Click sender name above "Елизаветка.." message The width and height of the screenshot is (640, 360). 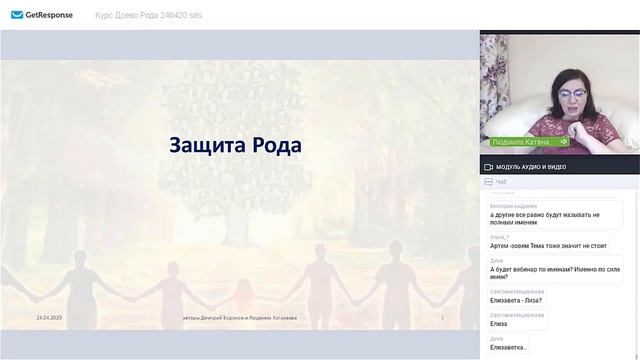click(497, 339)
